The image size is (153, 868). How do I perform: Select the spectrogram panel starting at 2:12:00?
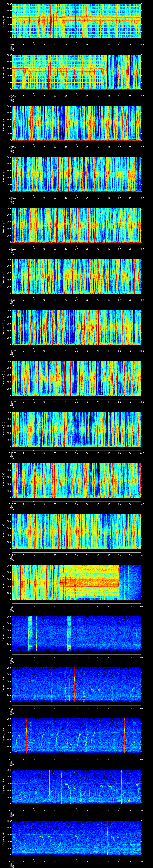tap(77, 583)
